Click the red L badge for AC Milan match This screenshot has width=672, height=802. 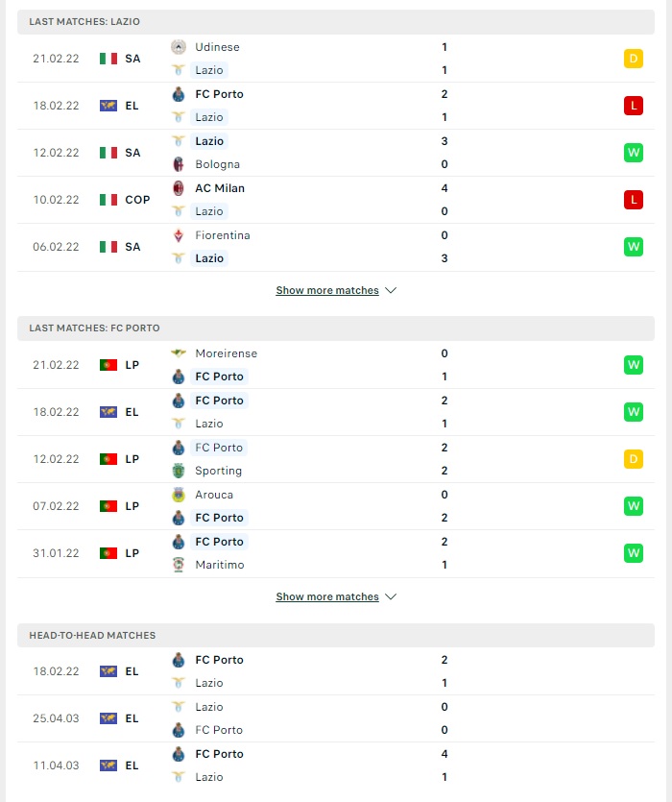(634, 200)
